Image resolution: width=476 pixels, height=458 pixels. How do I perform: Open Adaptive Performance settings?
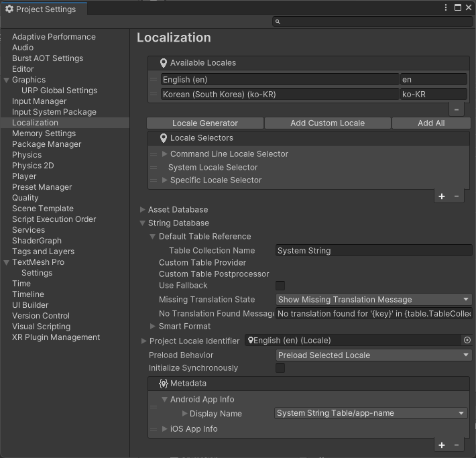click(x=54, y=37)
